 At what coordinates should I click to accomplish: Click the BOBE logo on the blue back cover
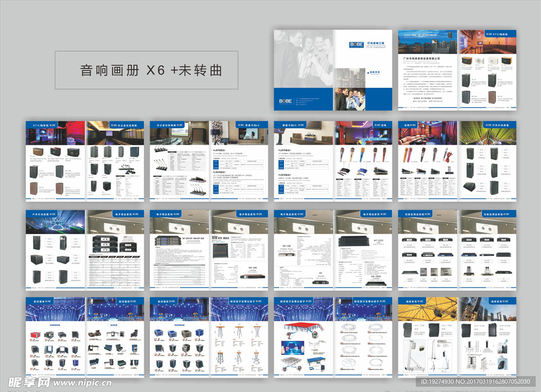[x=286, y=100]
